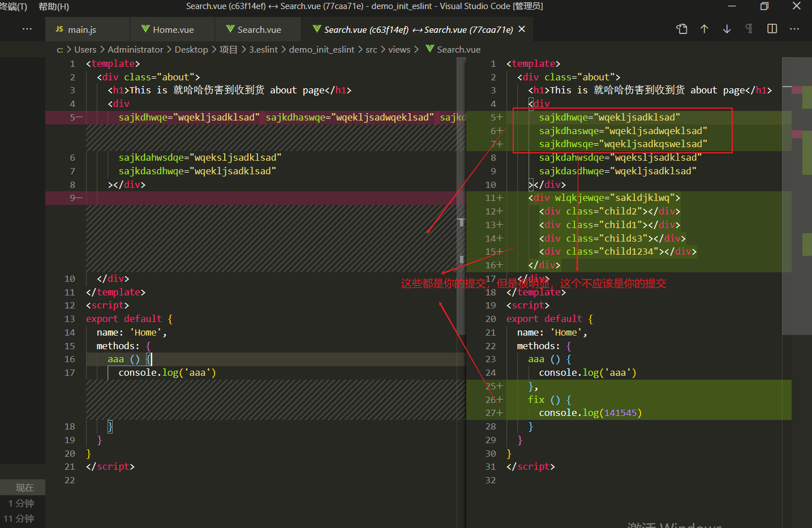This screenshot has height=528, width=812.
Task: Click Vue icon on Home.vue tab
Action: pyautogui.click(x=145, y=29)
